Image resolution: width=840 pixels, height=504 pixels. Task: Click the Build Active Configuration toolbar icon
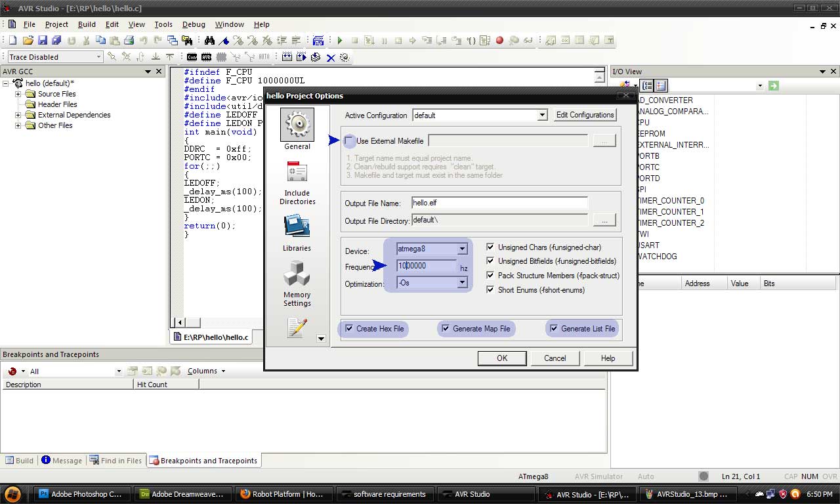click(287, 57)
